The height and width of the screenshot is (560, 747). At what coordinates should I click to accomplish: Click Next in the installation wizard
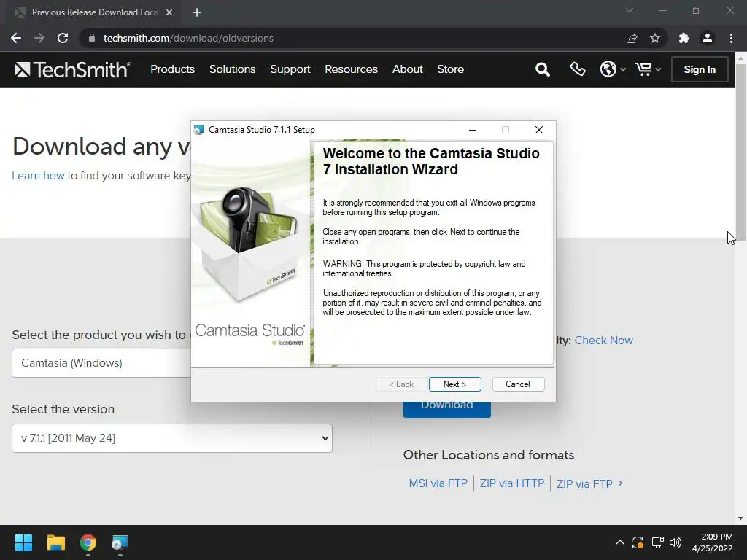(x=455, y=384)
